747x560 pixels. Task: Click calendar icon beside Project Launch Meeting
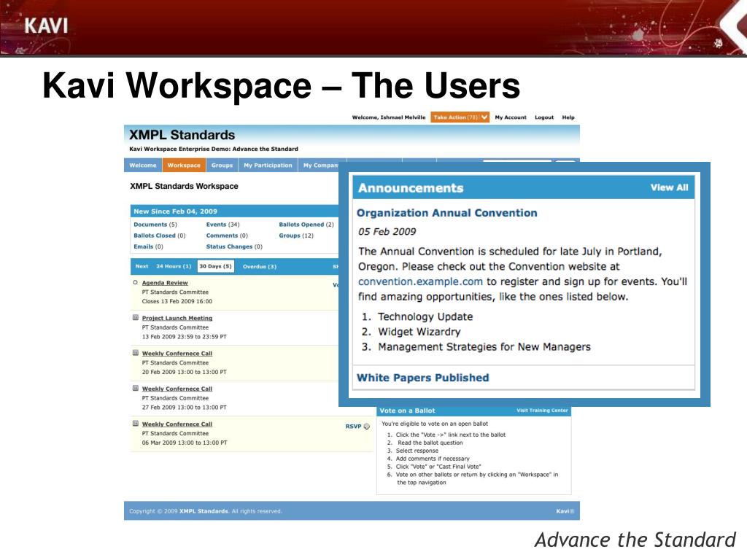pyautogui.click(x=135, y=318)
